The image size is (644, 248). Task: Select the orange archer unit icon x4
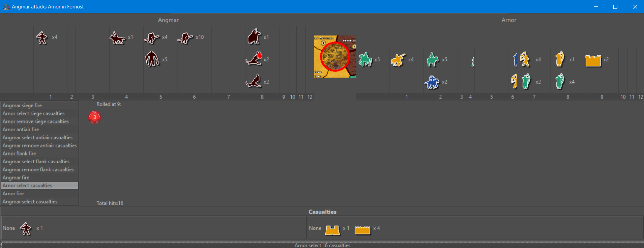coord(525,59)
